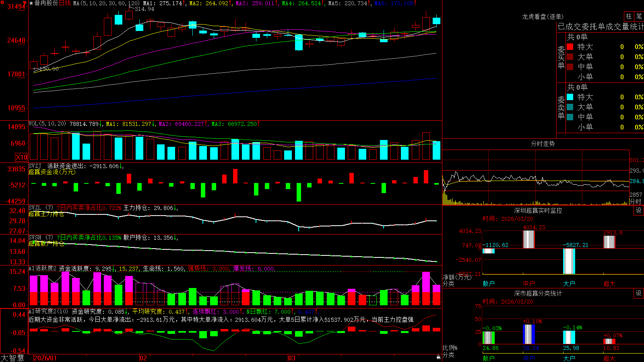Click 散户 label under 深市超赢分类统计 chart
The height and width of the screenshot is (362, 644).
click(x=489, y=358)
